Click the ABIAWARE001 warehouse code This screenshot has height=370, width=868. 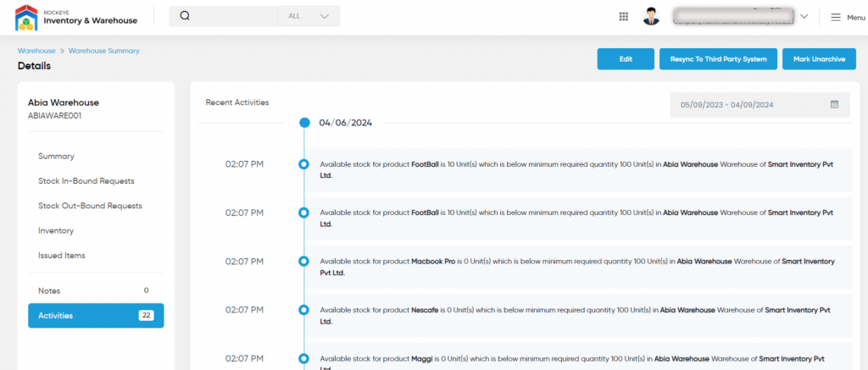[x=54, y=116]
